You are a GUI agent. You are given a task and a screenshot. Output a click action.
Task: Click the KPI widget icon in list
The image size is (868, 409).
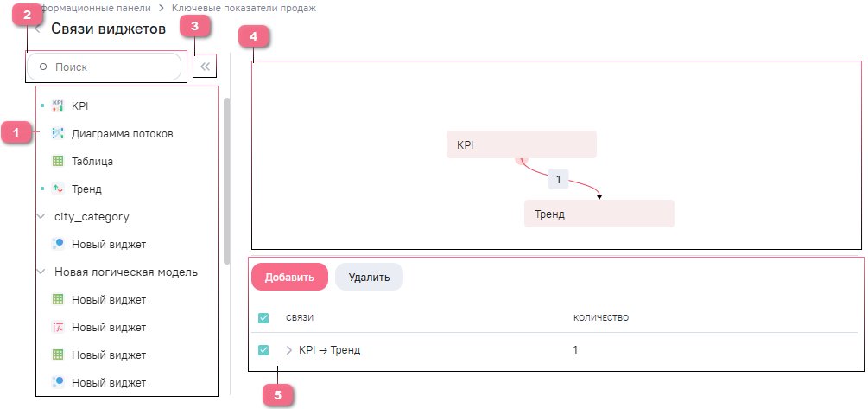58,106
